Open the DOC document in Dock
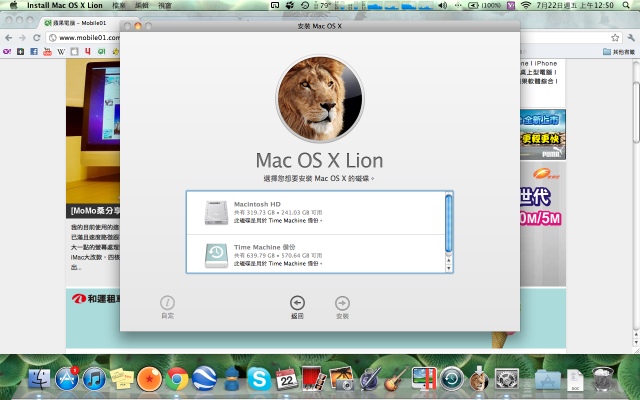 [575, 379]
